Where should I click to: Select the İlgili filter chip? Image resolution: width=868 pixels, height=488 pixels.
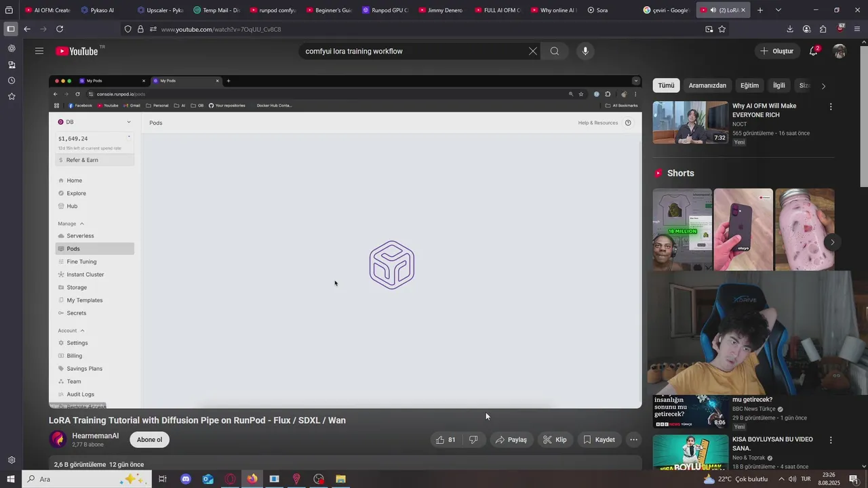(x=779, y=85)
